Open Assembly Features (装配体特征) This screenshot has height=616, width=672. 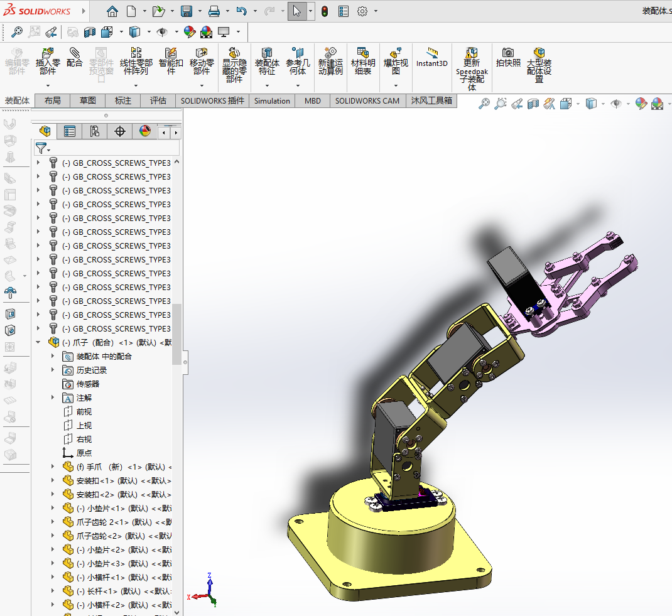pyautogui.click(x=267, y=62)
